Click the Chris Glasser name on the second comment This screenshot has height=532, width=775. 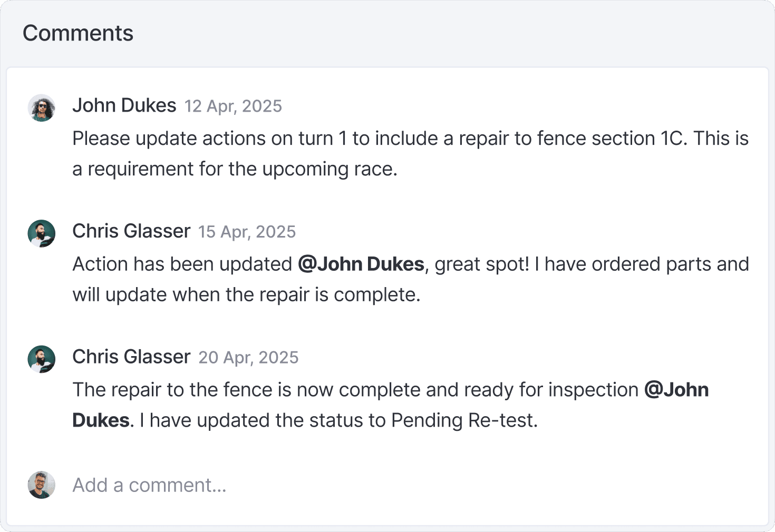(x=131, y=231)
